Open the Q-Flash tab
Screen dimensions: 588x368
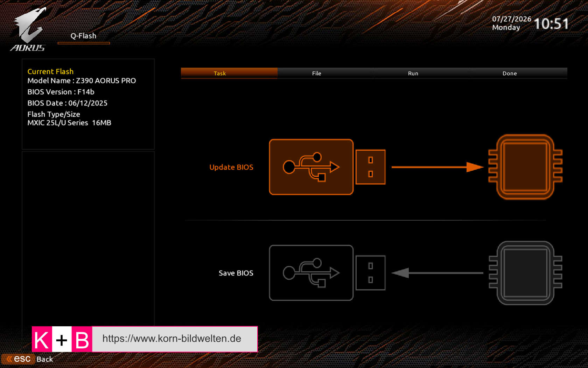pyautogui.click(x=83, y=36)
